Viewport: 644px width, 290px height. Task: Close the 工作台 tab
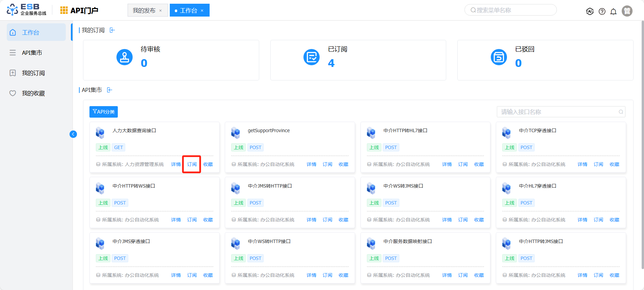pos(202,10)
